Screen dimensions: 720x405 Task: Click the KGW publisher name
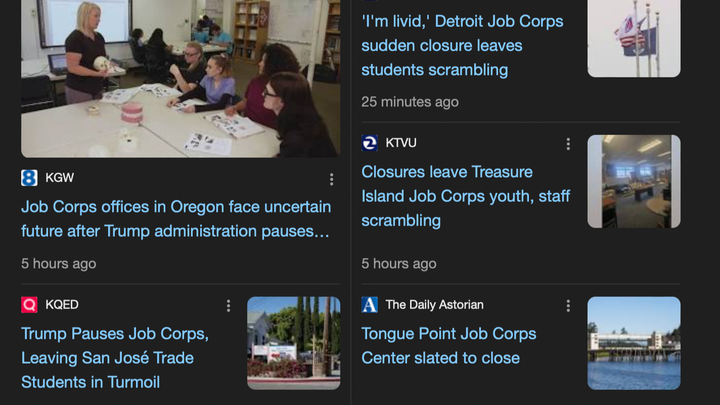coord(60,178)
